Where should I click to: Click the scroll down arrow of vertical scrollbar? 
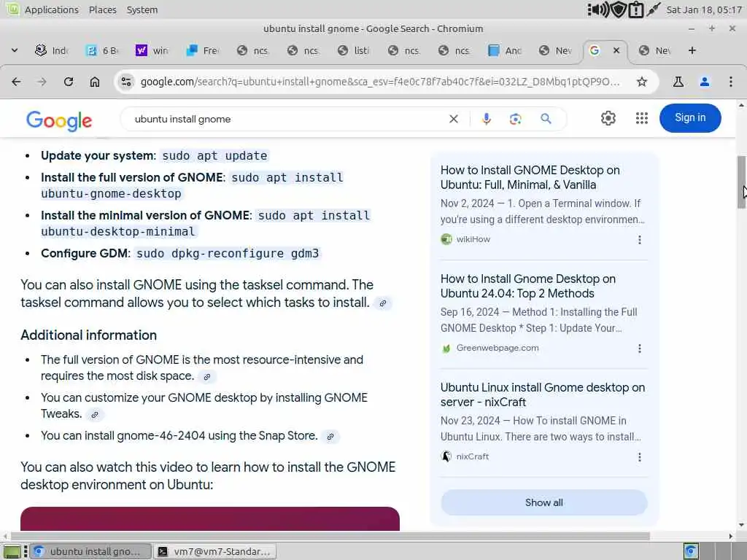(741, 525)
